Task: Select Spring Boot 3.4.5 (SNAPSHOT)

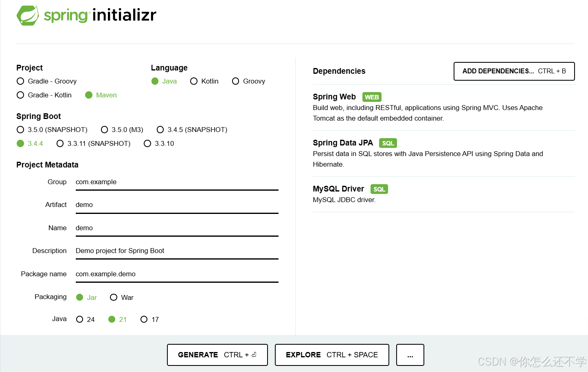Action: click(192, 130)
